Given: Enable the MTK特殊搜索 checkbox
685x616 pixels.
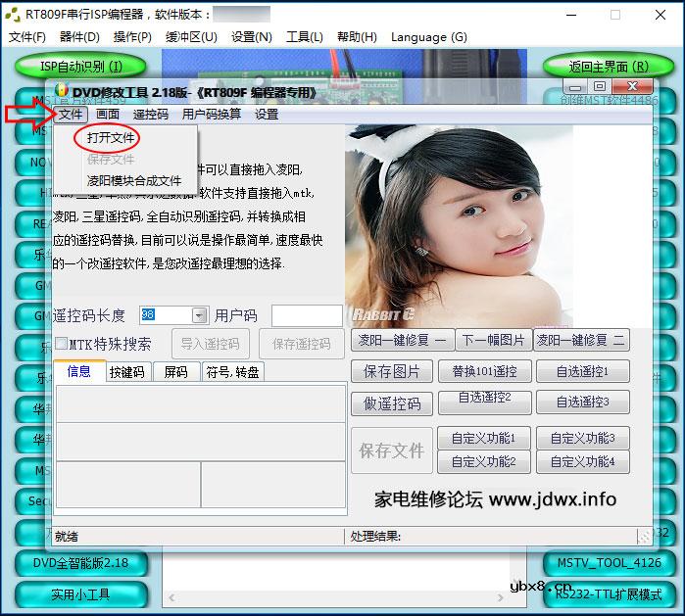Looking at the screenshot, I should [x=62, y=344].
